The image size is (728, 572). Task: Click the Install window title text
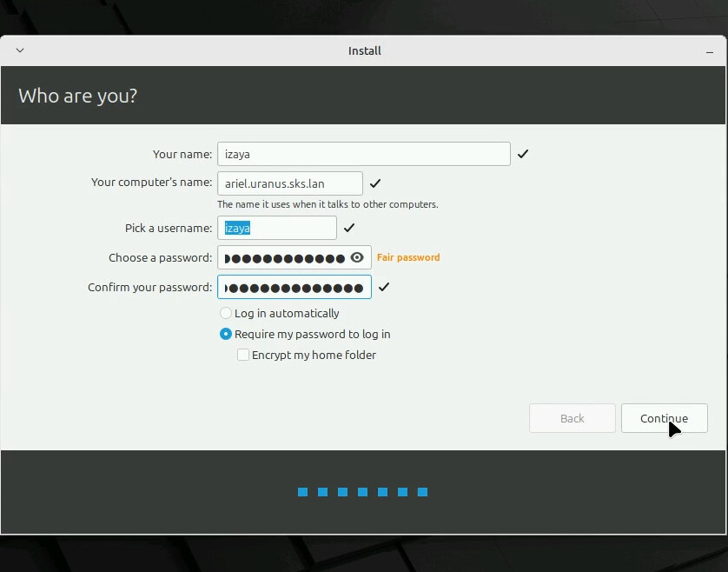[365, 50]
